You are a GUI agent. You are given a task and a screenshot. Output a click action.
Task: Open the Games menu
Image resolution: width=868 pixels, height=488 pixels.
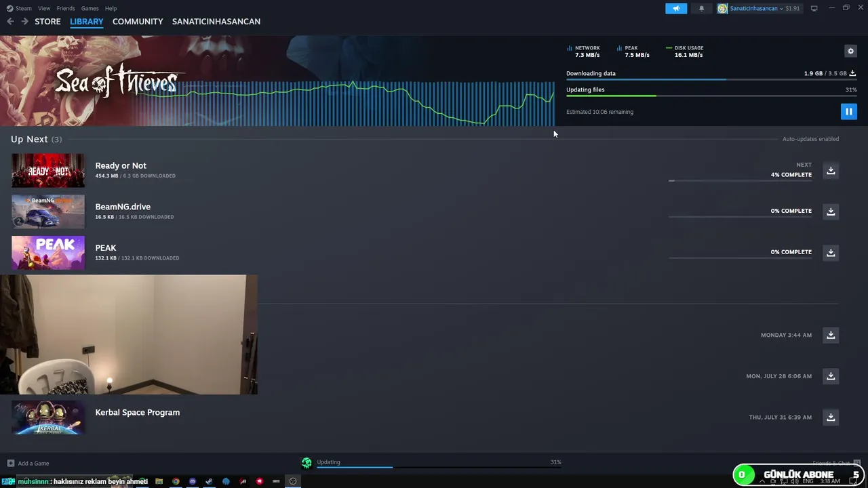point(90,8)
